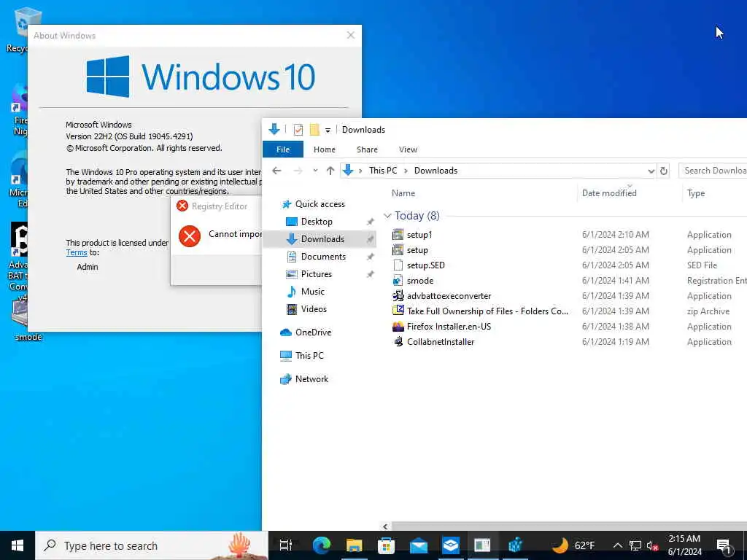This screenshot has height=560, width=747.
Task: Collapse the Today (8) group
Action: pos(387,216)
